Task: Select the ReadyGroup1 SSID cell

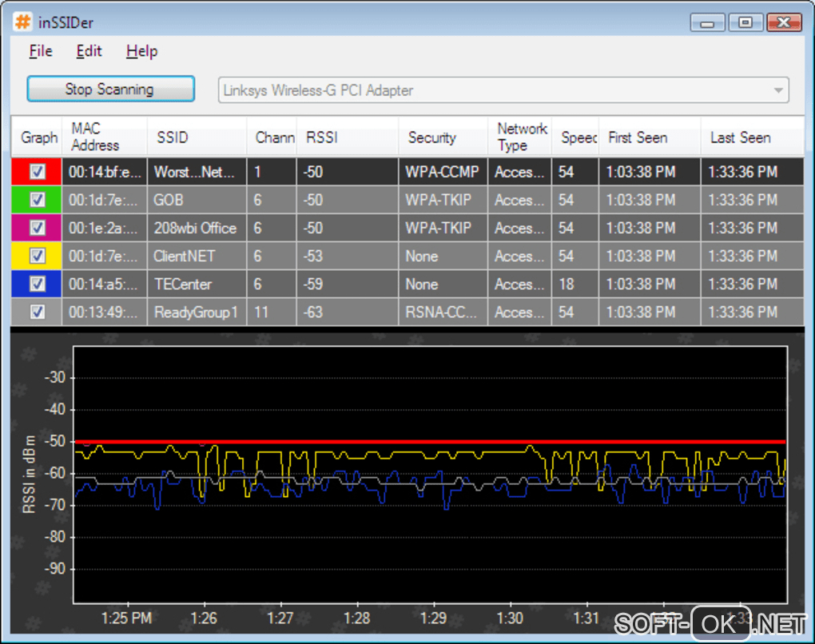Action: coord(196,312)
